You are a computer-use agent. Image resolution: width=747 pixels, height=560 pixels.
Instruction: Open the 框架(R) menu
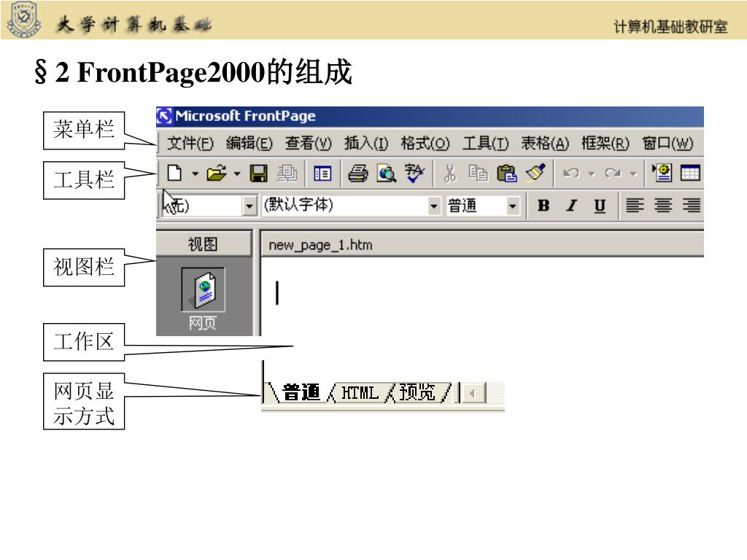[605, 143]
